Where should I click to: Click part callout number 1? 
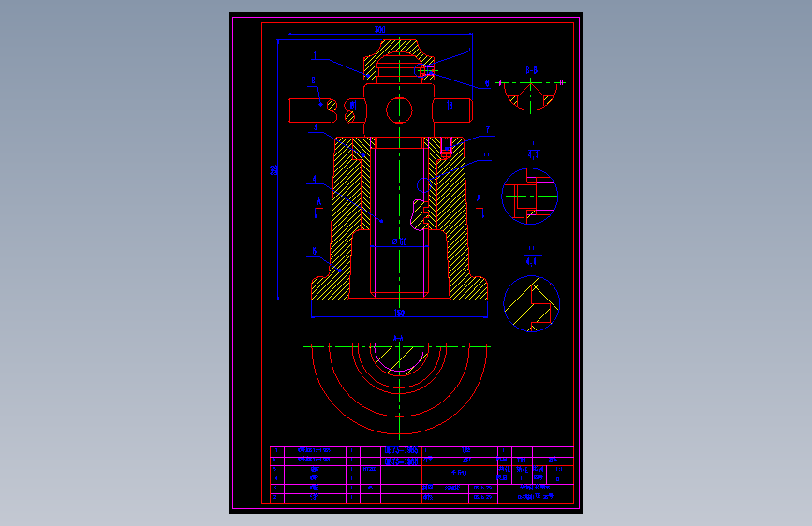coord(315,55)
